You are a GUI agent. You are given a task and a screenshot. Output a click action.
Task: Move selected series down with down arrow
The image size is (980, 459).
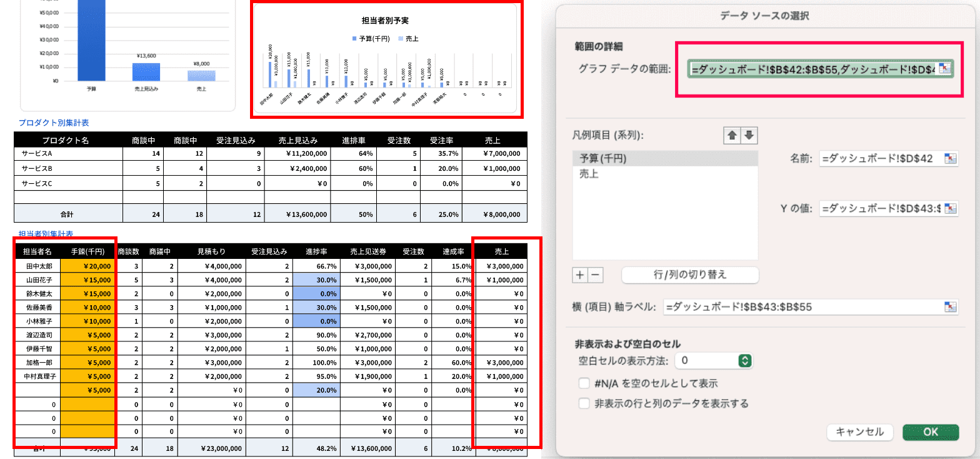point(749,135)
